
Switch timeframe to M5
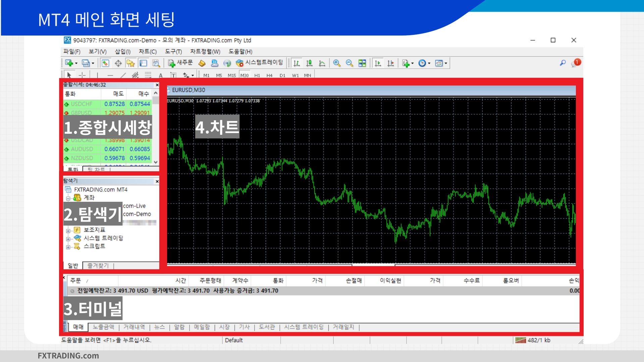click(x=219, y=75)
